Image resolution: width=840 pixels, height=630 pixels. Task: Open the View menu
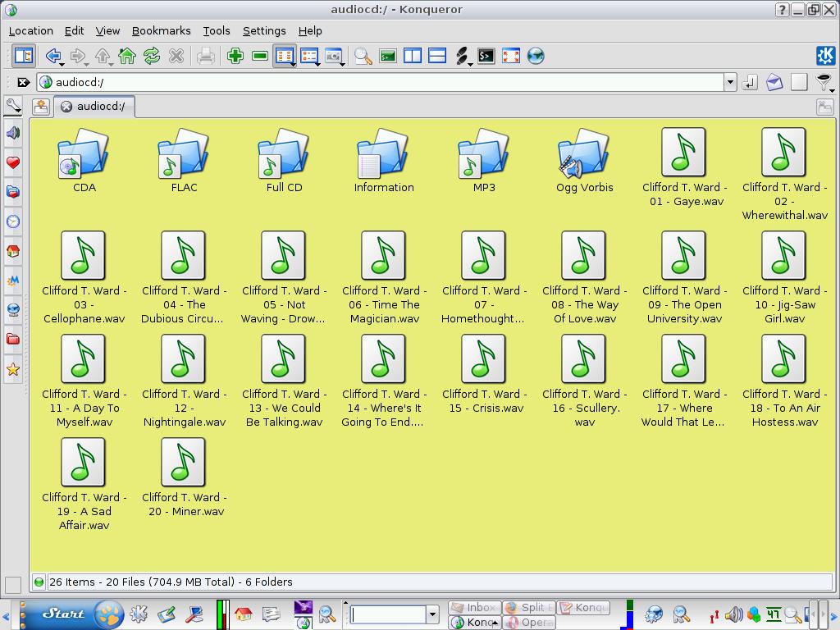click(x=107, y=30)
